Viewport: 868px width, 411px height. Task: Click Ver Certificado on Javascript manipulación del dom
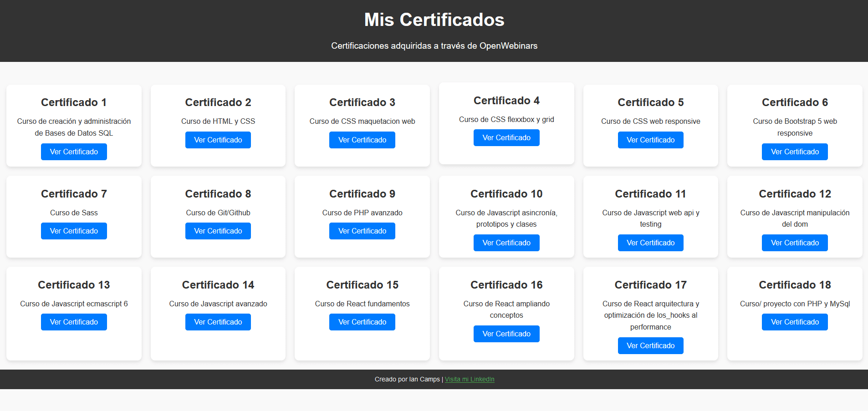point(795,243)
